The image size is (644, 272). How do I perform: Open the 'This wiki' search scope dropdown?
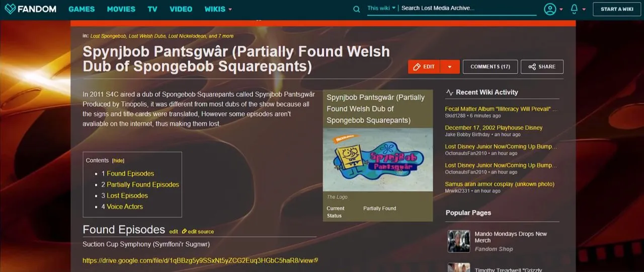pos(381,8)
